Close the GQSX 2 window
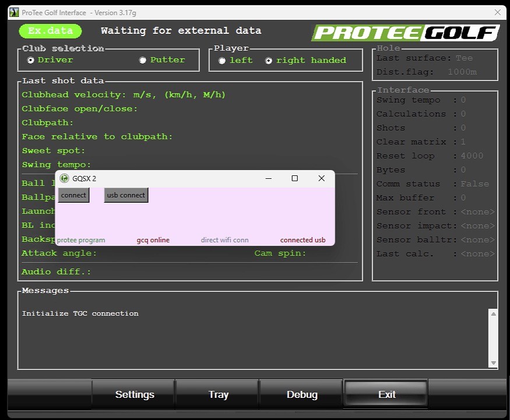Image resolution: width=510 pixels, height=420 pixels. coord(321,178)
